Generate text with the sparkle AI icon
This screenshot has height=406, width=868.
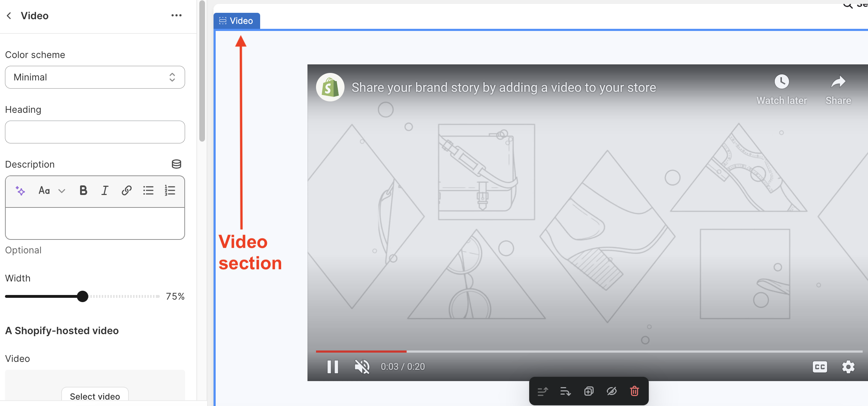(x=20, y=191)
